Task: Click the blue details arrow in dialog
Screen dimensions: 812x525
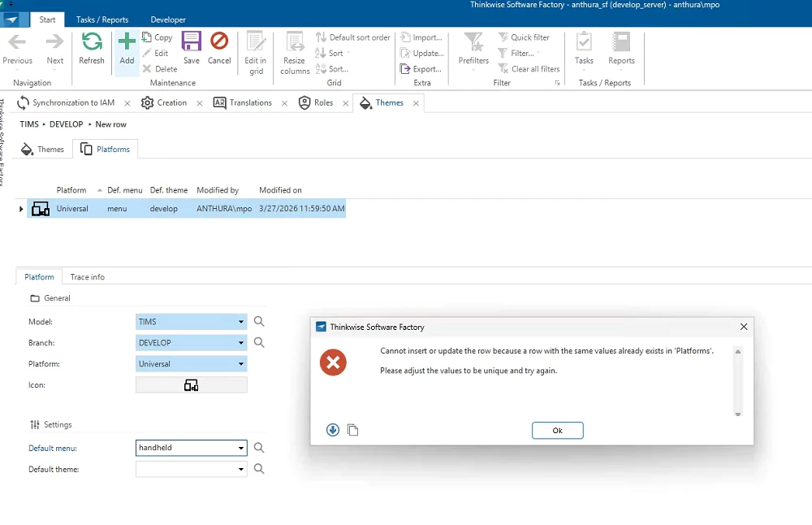Action: pyautogui.click(x=333, y=430)
